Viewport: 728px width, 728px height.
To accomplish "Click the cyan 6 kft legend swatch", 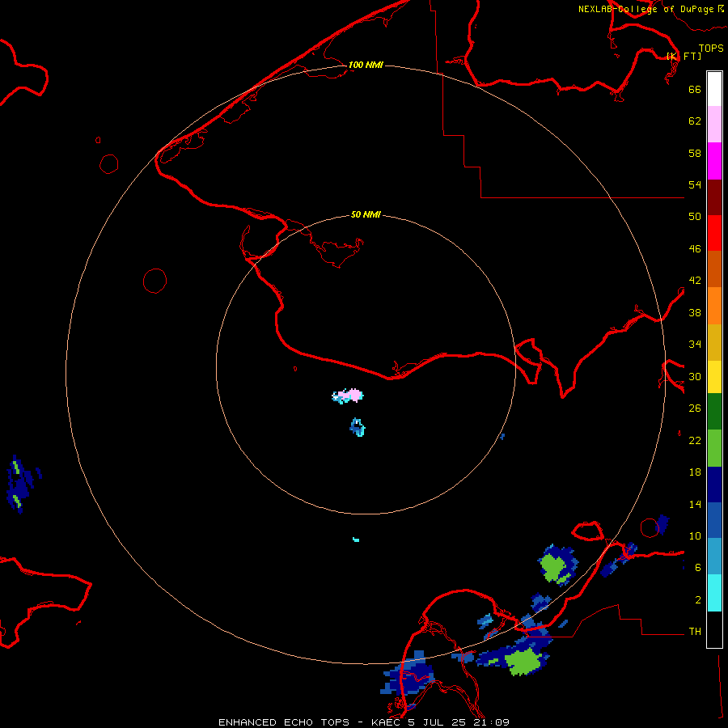I will point(714,593).
